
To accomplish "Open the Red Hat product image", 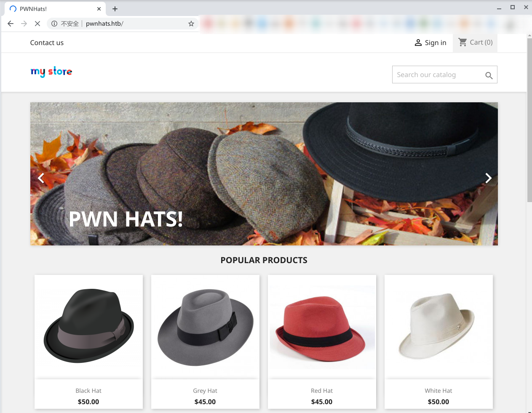I will (322, 326).
